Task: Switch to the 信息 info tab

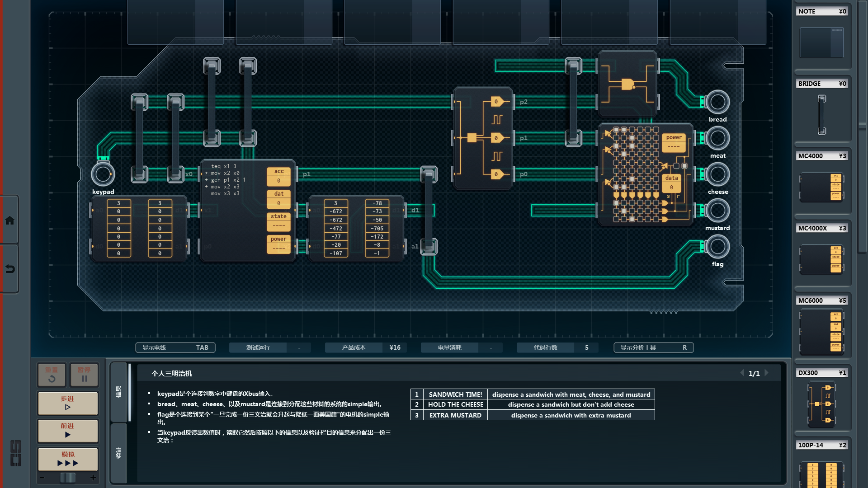Action: click(118, 391)
